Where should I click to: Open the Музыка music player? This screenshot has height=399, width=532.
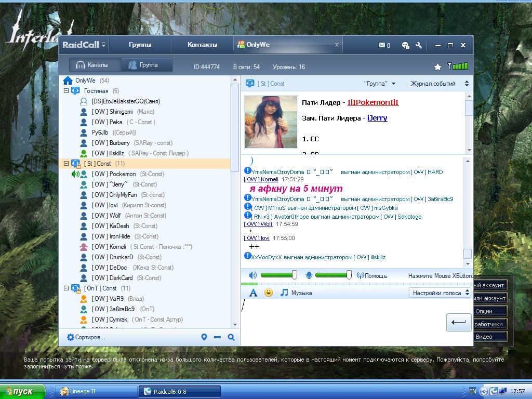pyautogui.click(x=296, y=293)
